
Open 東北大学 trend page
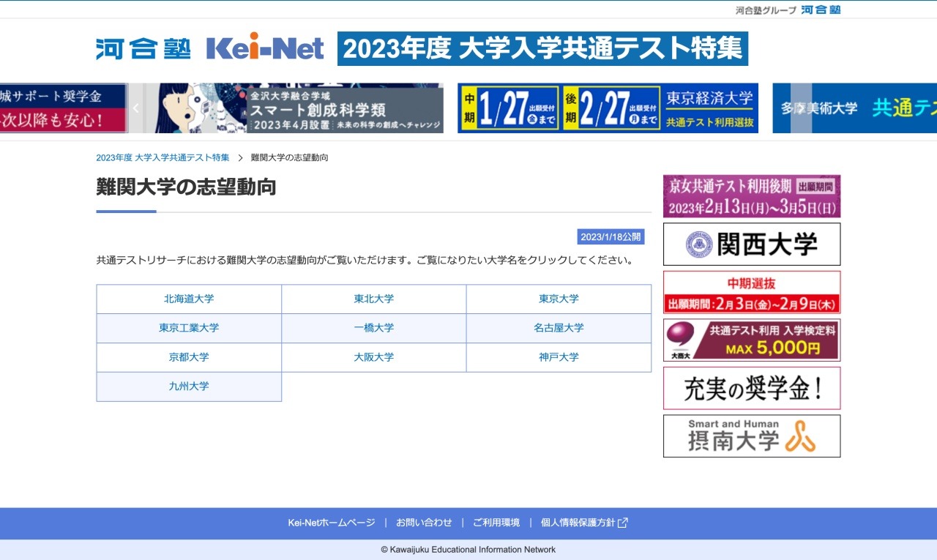374,299
